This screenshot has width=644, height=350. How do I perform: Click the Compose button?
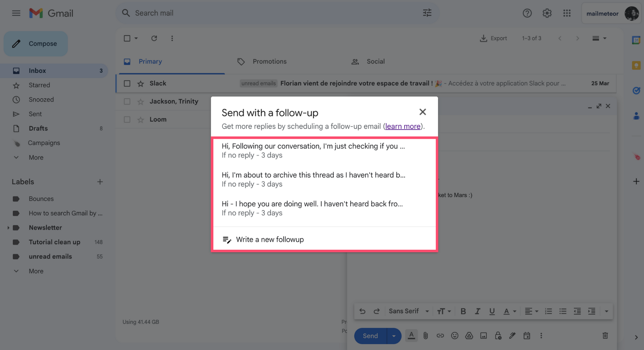[36, 44]
